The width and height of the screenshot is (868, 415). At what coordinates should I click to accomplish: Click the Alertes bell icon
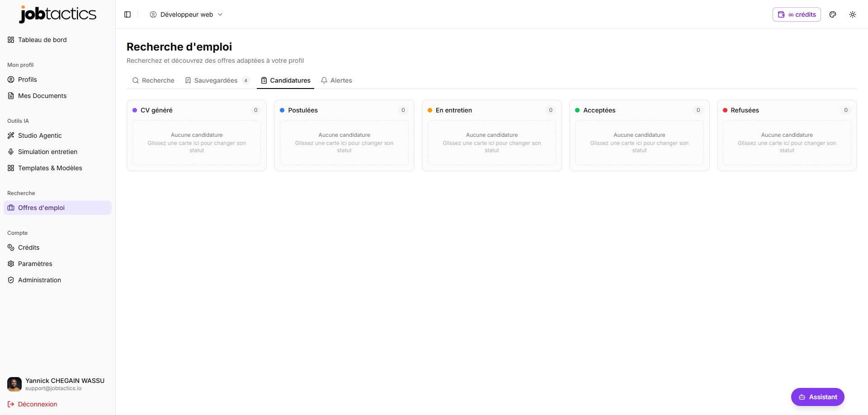[x=324, y=80]
